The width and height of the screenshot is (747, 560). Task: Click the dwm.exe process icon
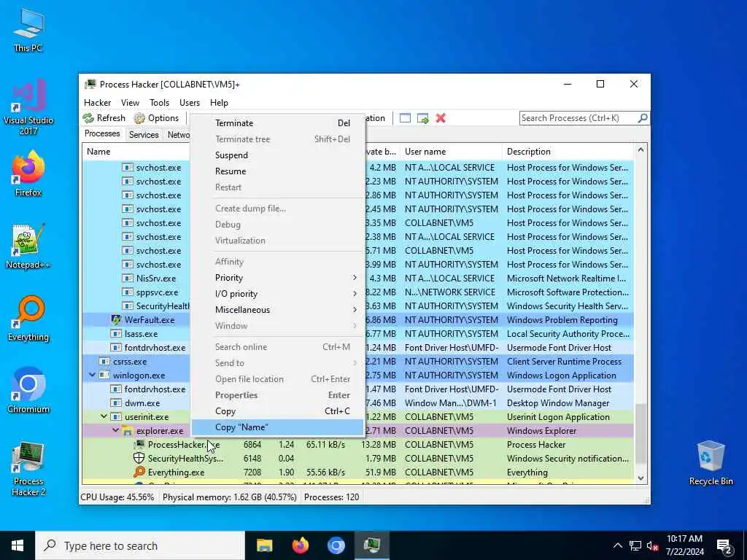pyautogui.click(x=116, y=402)
